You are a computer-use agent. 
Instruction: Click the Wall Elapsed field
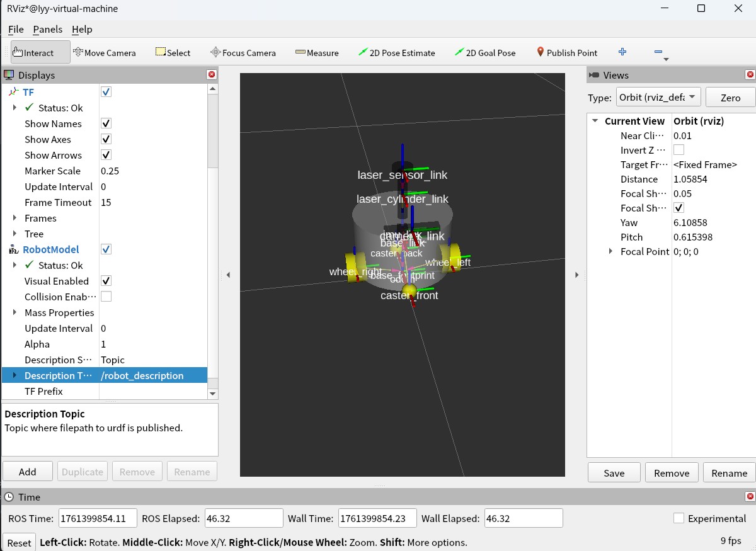tap(524, 518)
